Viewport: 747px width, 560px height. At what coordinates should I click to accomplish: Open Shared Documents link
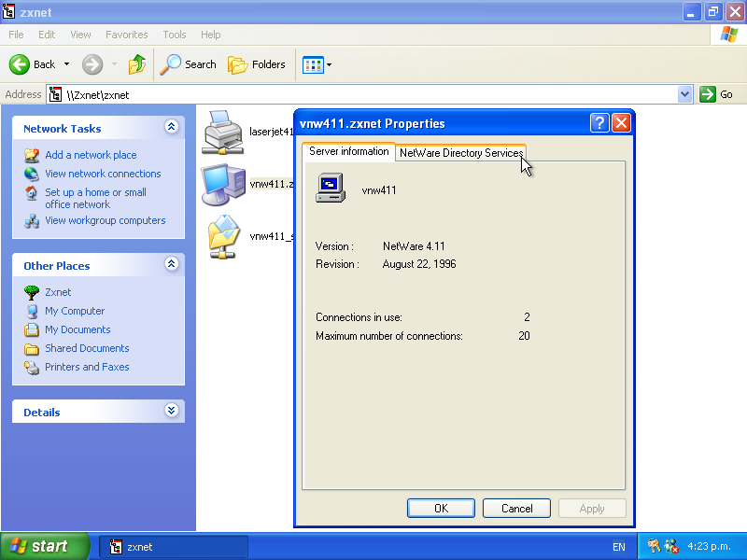pyautogui.click(x=87, y=348)
